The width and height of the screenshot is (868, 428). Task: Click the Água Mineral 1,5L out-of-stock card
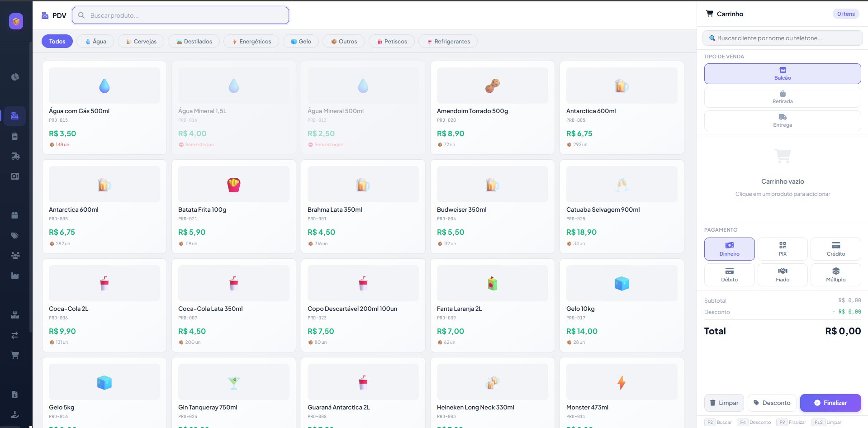coord(234,108)
